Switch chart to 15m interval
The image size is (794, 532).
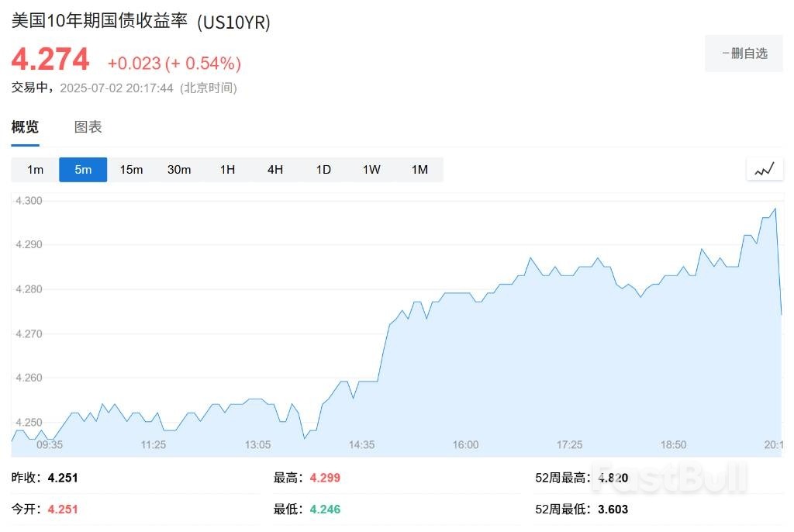tap(131, 170)
